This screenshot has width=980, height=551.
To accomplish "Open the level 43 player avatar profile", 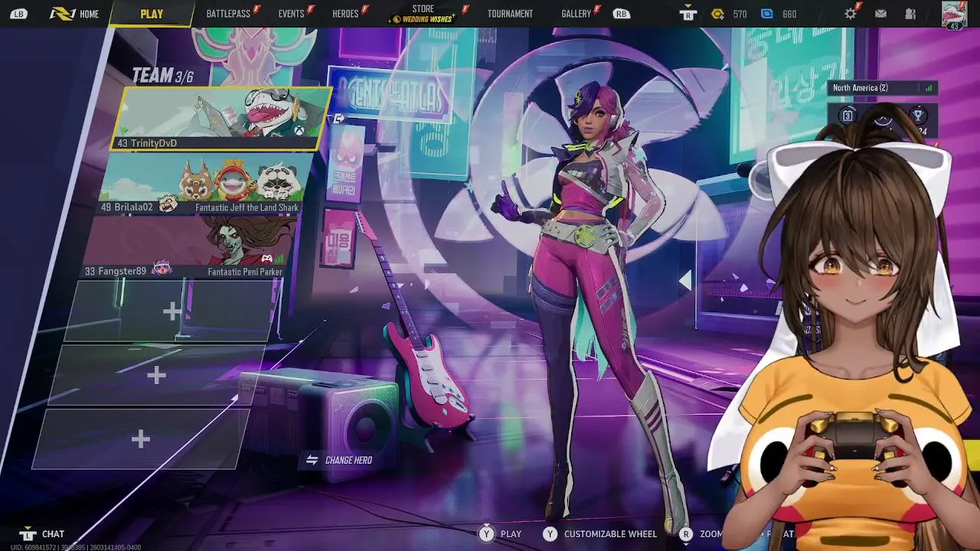I will tap(954, 15).
